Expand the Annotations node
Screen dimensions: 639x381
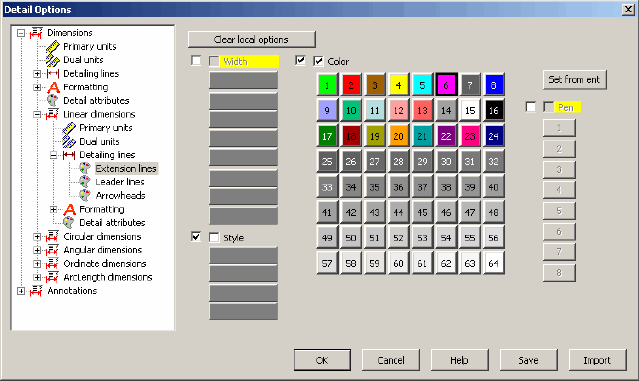[21, 291]
